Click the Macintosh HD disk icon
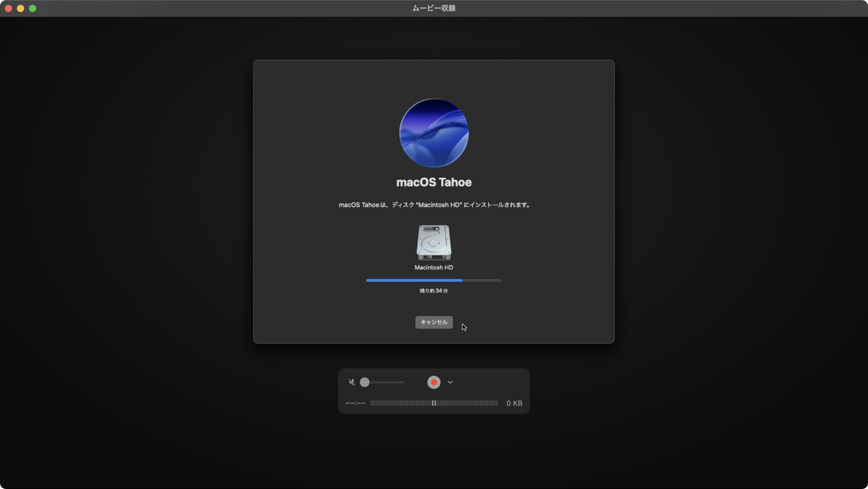868x489 pixels. click(x=434, y=243)
